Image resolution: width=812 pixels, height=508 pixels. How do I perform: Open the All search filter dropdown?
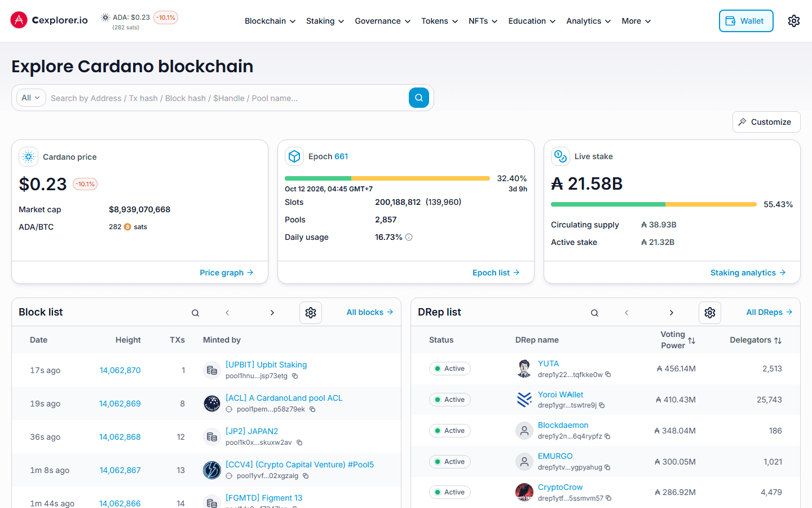[31, 98]
